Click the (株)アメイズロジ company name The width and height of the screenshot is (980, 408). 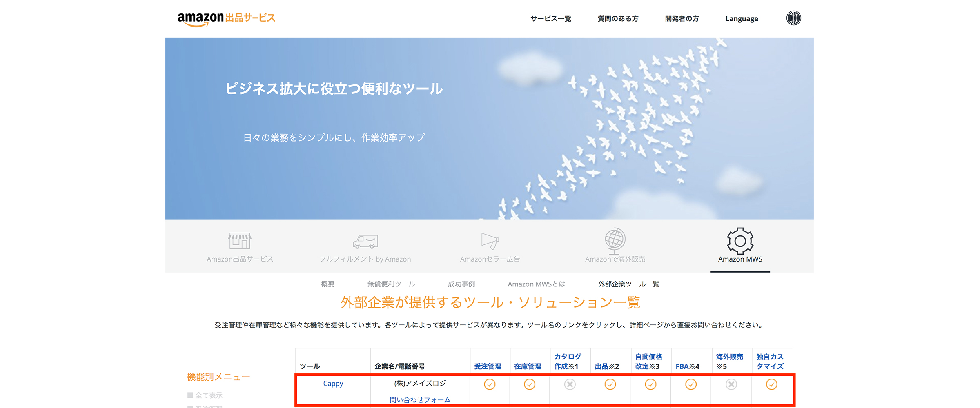420,384
